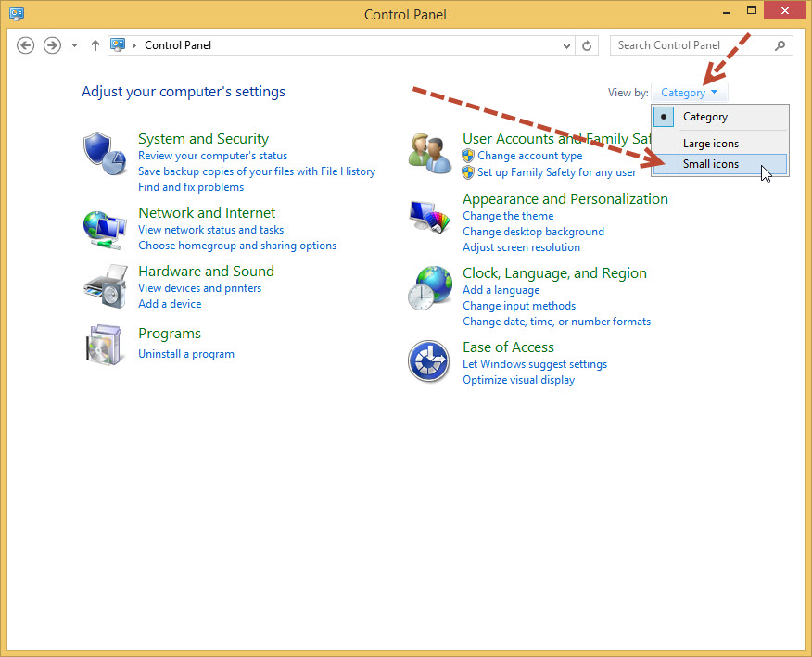Open the Uninstall a program link
Image resolution: width=812 pixels, height=657 pixels.
click(185, 353)
